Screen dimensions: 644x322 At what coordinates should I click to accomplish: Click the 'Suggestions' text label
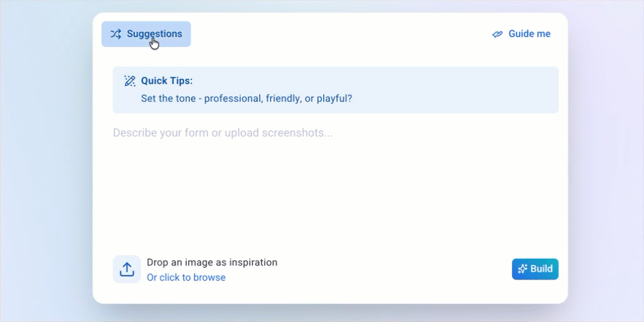click(155, 34)
